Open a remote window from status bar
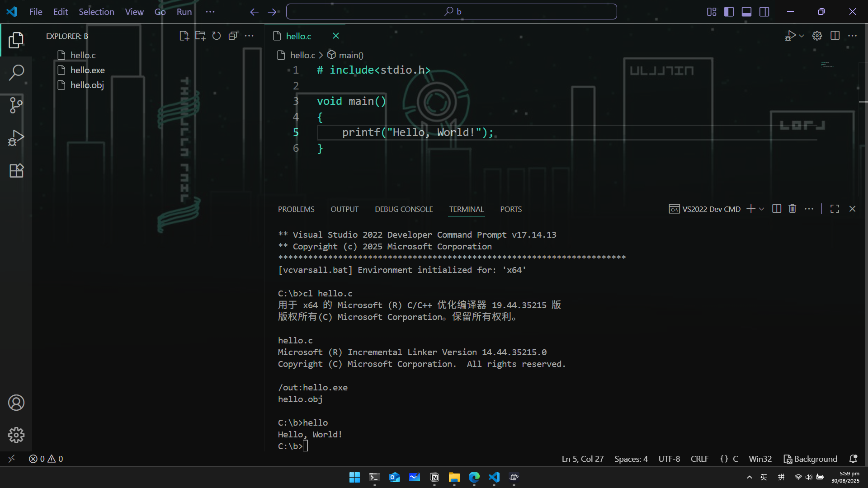 click(x=12, y=459)
